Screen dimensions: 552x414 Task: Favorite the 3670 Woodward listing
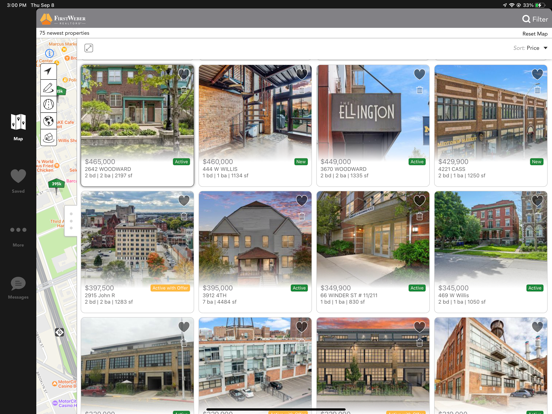pos(419,74)
